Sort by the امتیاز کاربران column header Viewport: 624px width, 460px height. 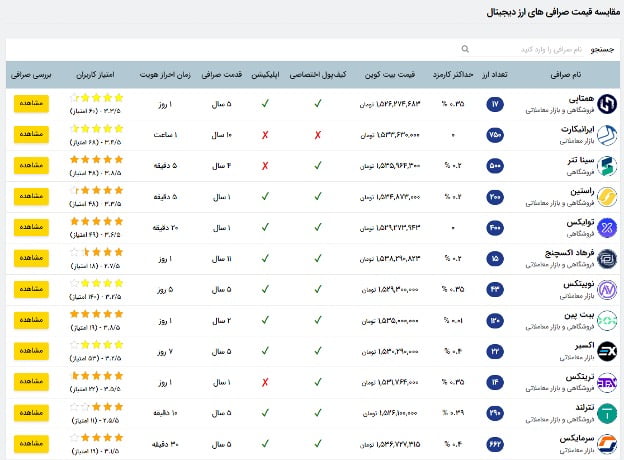tap(95, 74)
